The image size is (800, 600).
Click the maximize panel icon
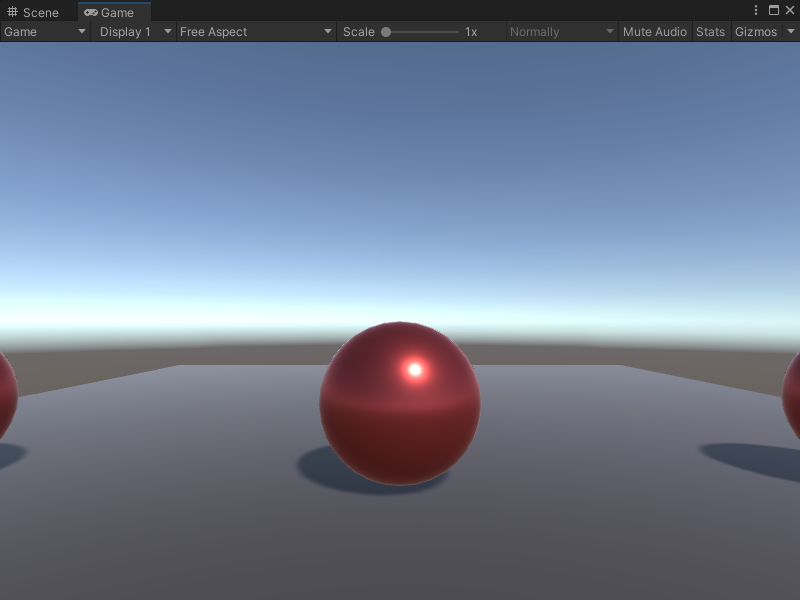click(775, 10)
